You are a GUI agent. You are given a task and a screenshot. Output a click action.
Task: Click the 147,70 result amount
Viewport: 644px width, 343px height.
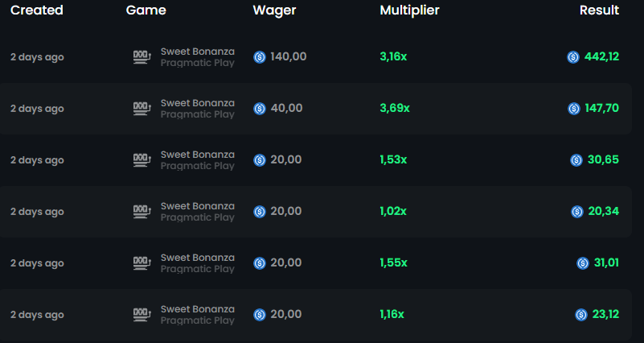click(601, 108)
